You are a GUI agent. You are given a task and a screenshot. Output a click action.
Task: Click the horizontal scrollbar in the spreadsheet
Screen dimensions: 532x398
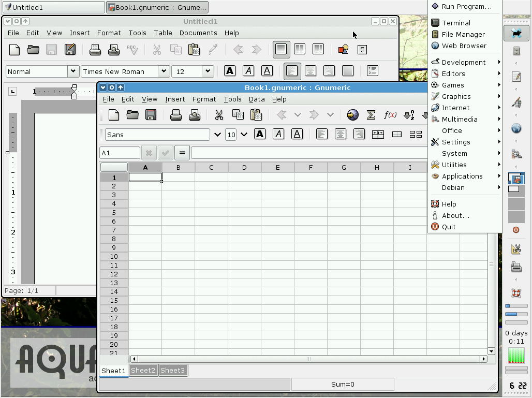(x=308, y=359)
